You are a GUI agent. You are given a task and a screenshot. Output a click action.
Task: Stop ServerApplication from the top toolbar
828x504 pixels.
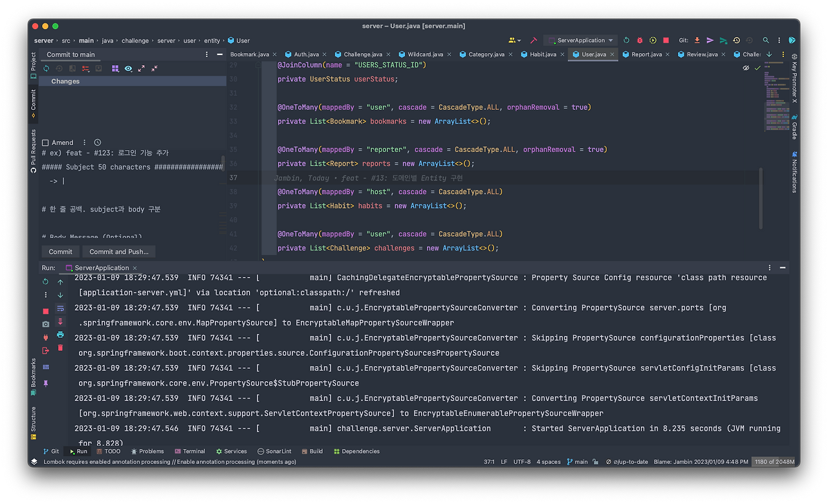(666, 40)
